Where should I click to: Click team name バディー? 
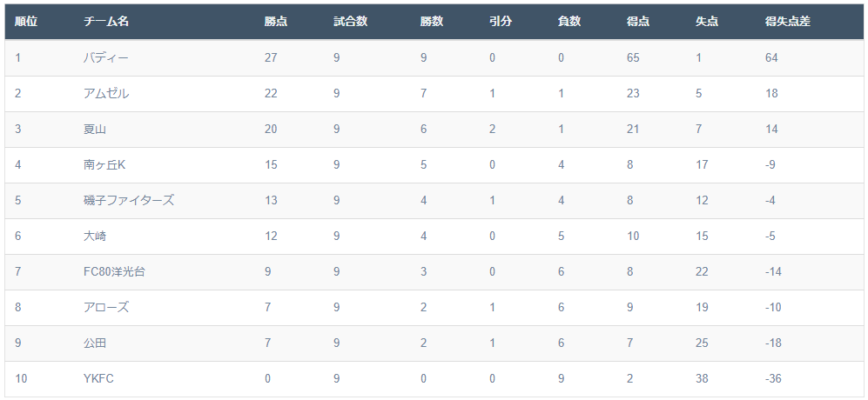click(105, 57)
